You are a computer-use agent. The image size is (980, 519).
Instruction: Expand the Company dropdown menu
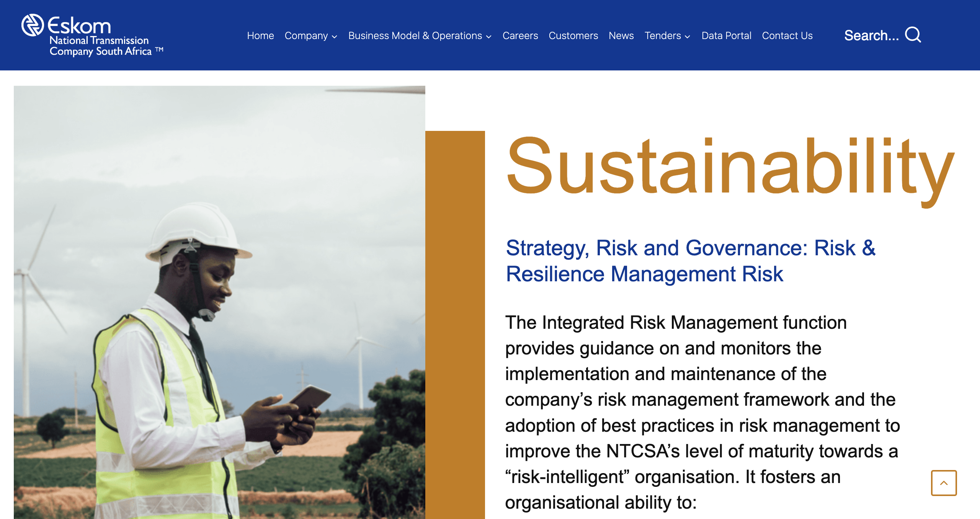coord(307,36)
